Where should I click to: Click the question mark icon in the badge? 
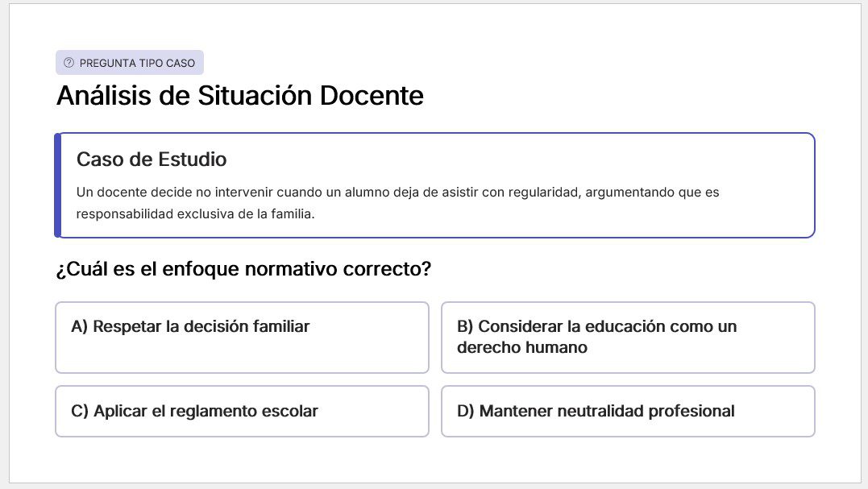tap(69, 63)
